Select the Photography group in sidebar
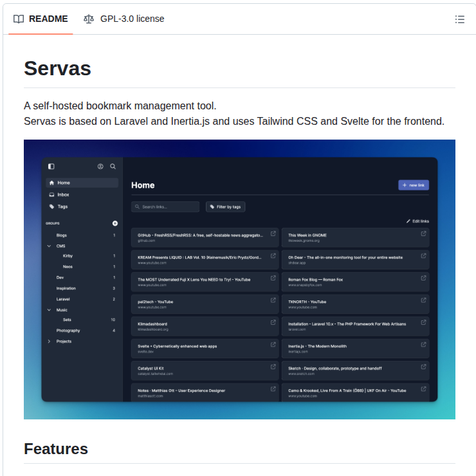This screenshot has width=476, height=476. 68,331
